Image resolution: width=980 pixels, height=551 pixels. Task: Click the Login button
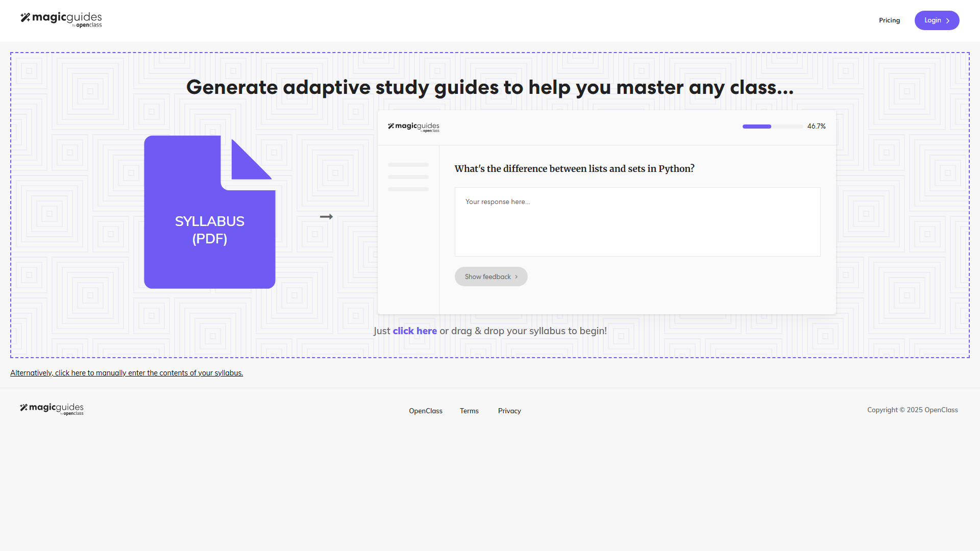937,20
